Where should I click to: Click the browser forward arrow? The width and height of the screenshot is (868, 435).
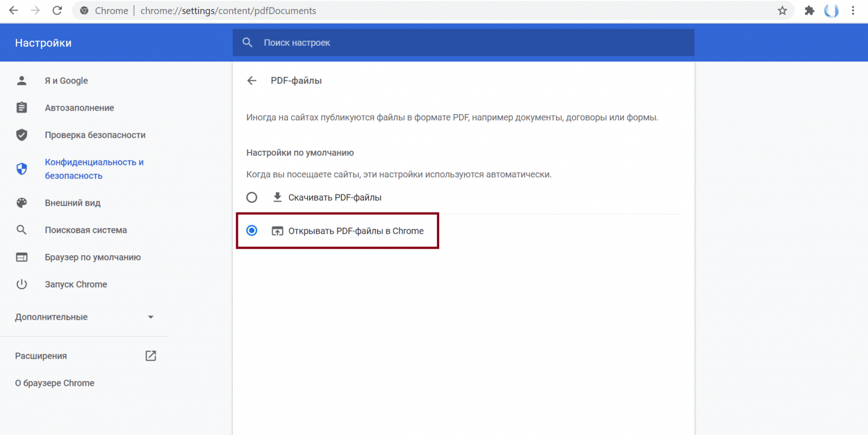coord(35,11)
